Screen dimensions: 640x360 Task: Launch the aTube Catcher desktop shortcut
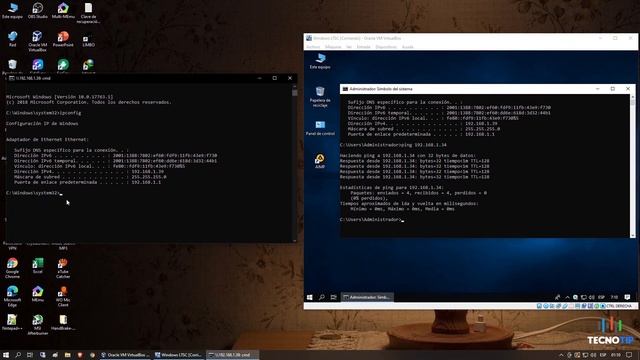click(63, 268)
